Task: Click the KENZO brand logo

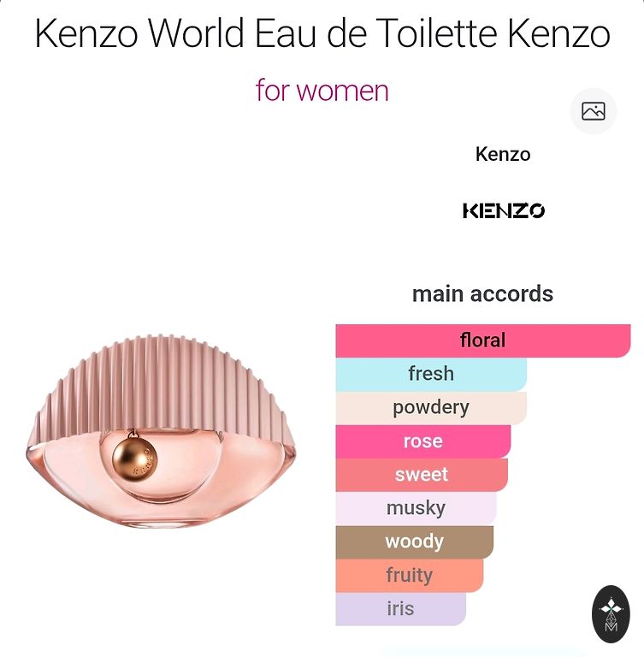Action: (x=503, y=210)
